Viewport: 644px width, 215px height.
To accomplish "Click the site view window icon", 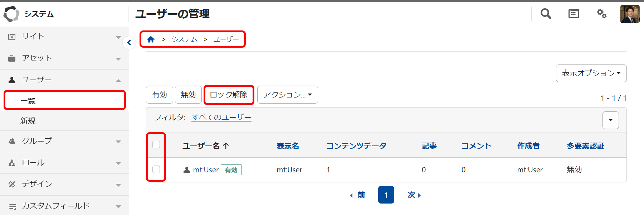I will tap(574, 14).
